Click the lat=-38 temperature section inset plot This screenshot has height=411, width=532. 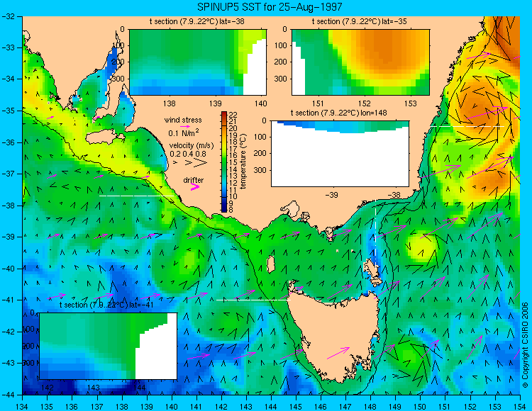click(x=198, y=62)
